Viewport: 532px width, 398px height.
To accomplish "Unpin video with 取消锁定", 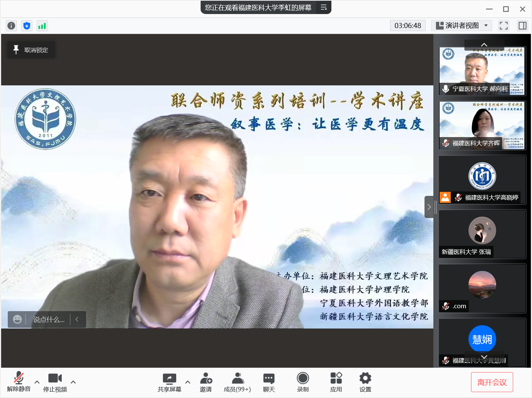I will pyautogui.click(x=31, y=50).
